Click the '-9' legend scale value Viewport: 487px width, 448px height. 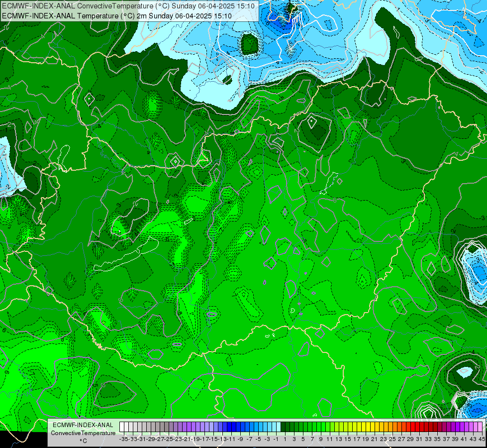(240, 439)
